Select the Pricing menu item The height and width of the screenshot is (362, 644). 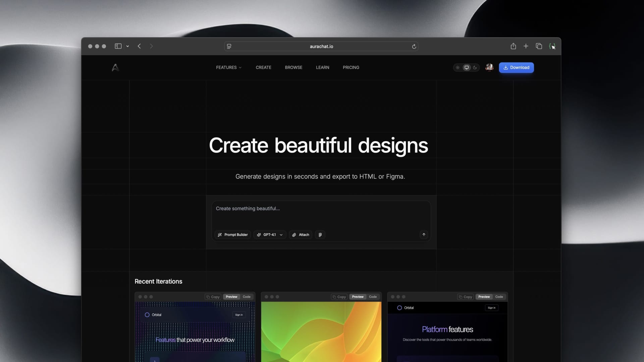(351, 67)
